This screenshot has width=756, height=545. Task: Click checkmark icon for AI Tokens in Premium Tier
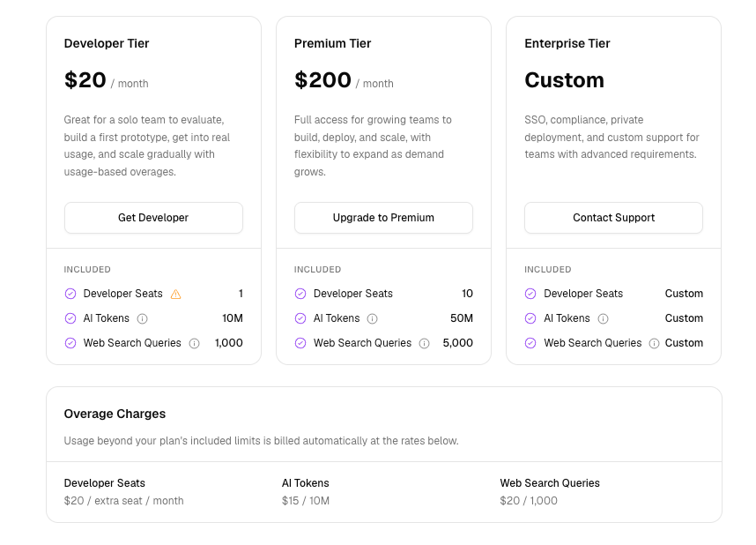(x=300, y=318)
